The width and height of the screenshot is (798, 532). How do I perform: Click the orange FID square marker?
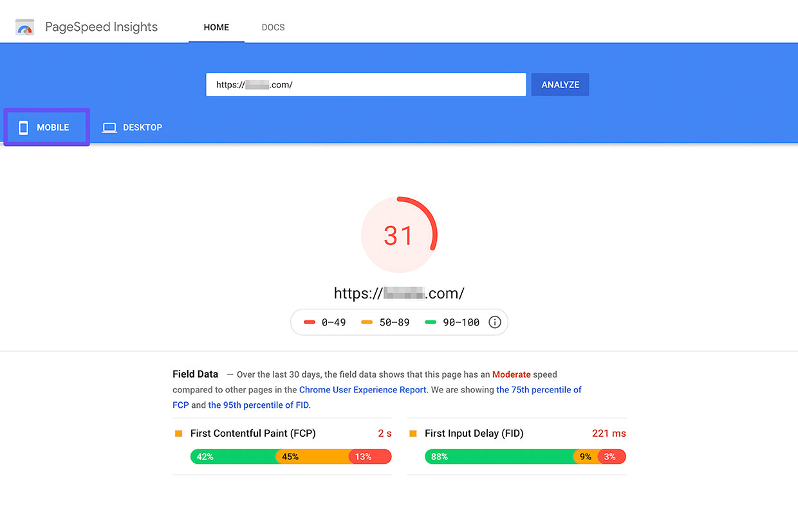413,434
